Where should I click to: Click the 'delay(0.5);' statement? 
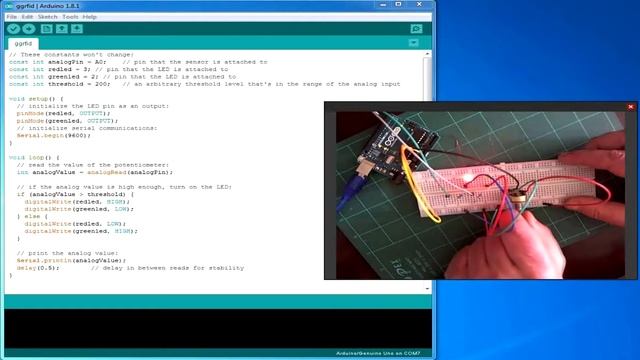38,268
